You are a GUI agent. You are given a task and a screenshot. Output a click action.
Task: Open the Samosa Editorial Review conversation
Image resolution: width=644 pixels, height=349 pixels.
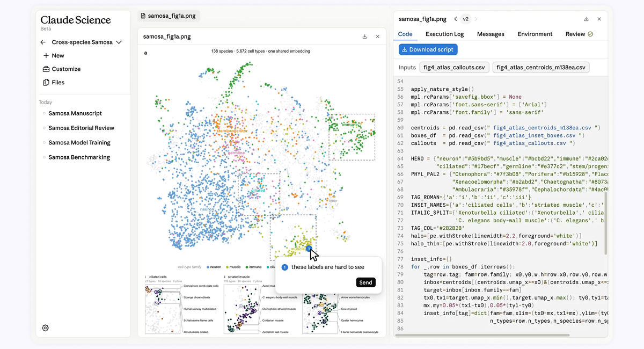82,128
